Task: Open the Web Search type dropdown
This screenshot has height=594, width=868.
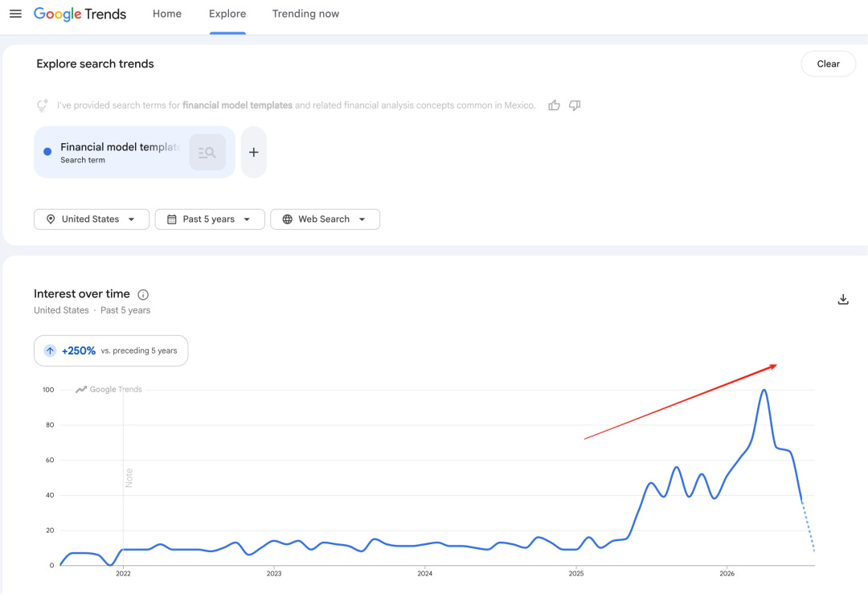Action: (x=325, y=219)
